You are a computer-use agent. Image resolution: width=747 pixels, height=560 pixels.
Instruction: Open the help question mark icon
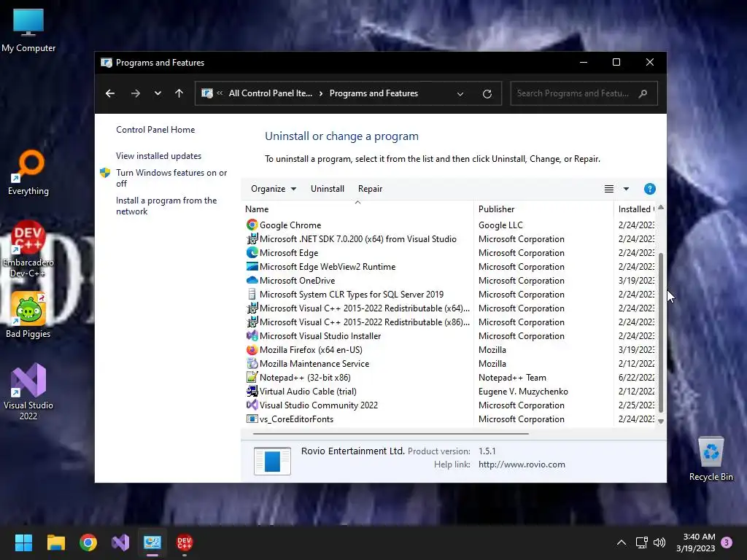click(x=649, y=189)
